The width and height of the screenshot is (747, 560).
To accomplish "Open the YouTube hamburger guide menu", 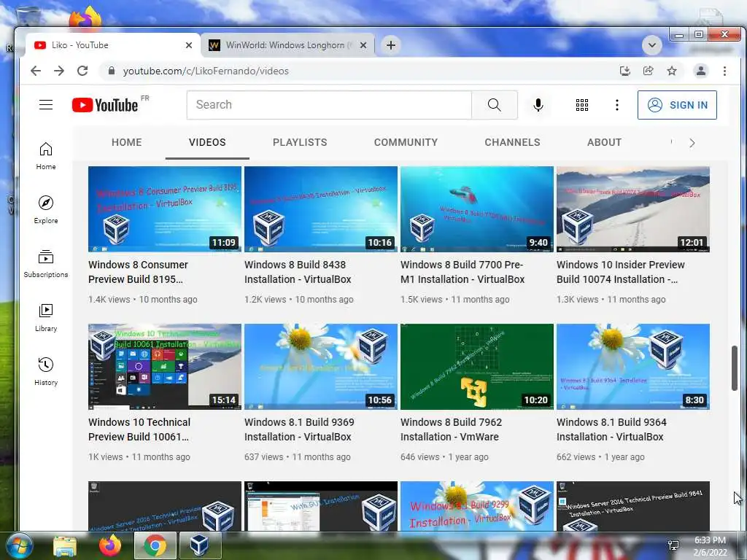I will 46,105.
